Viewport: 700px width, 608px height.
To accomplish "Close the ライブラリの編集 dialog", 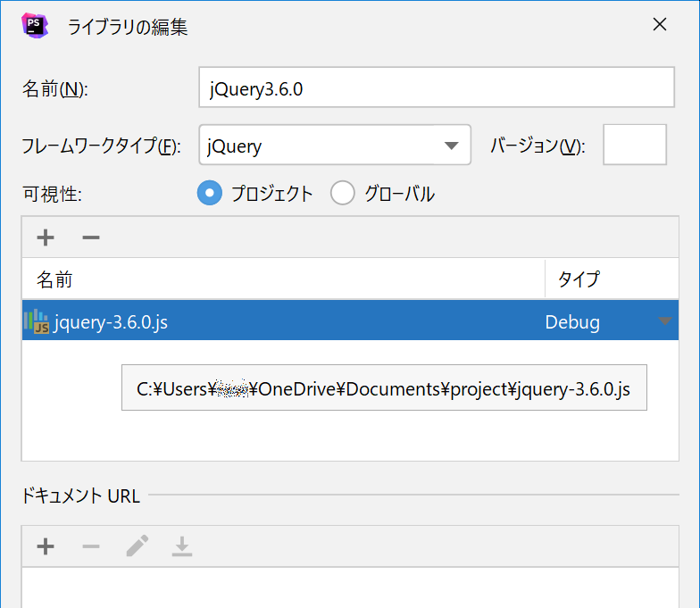I will 659,25.
